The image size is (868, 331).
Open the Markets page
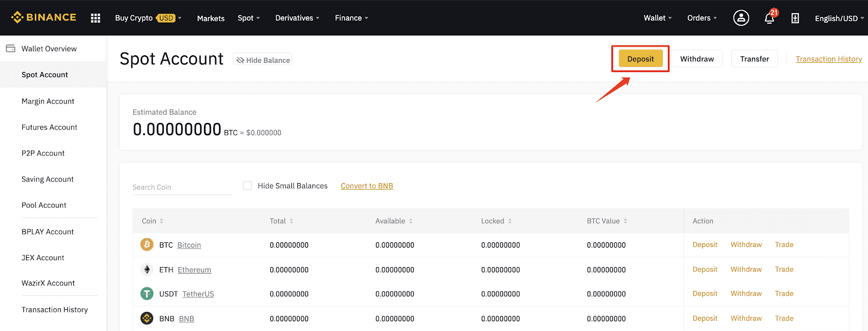[x=210, y=18]
